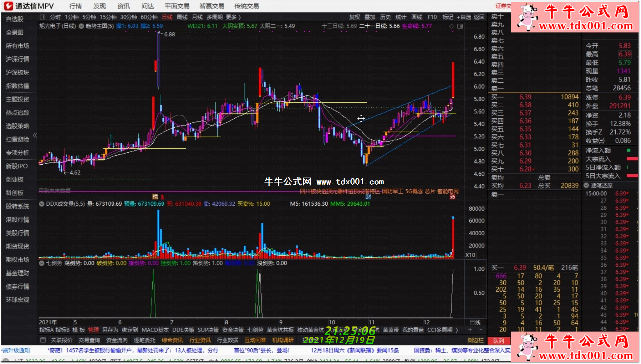
Task: Toggle 侧边栏 sidebar button
Action: (x=475, y=340)
